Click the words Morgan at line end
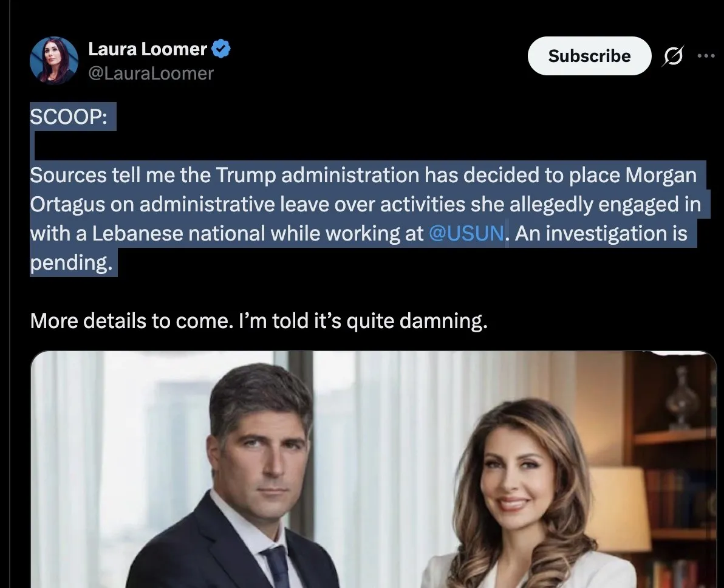This screenshot has width=724, height=588. (661, 176)
